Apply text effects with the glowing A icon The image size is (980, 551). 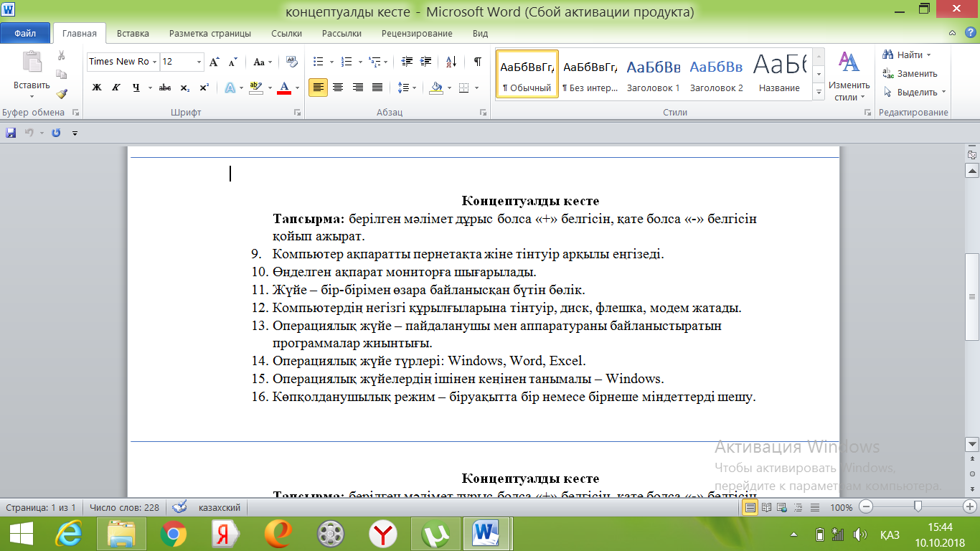click(x=230, y=88)
